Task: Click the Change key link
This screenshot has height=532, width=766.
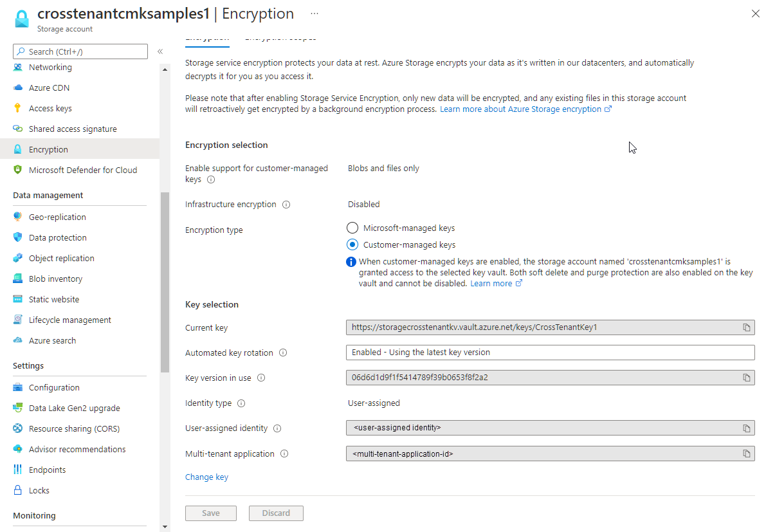Action: 206,477
